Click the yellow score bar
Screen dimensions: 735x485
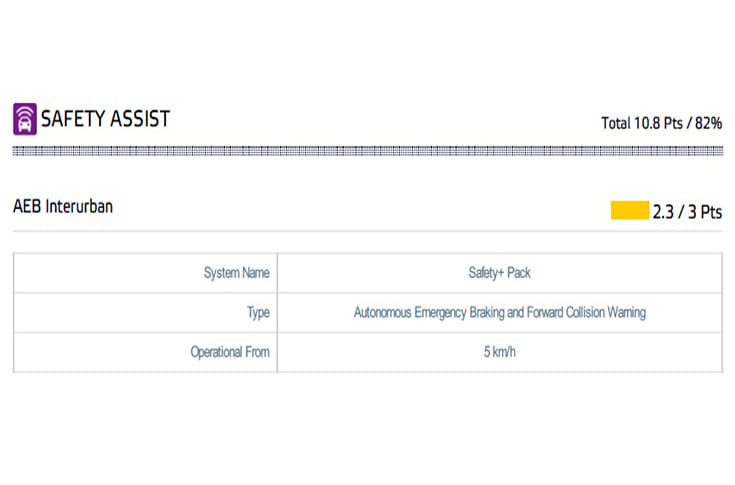(x=629, y=211)
